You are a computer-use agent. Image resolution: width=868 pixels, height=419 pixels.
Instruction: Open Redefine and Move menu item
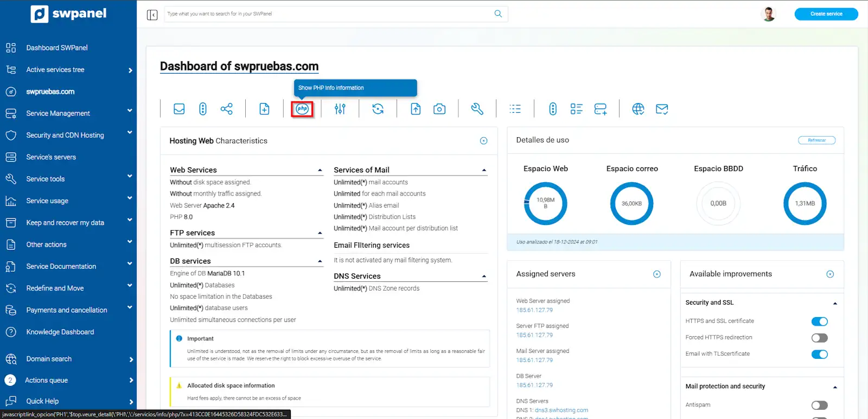55,288
